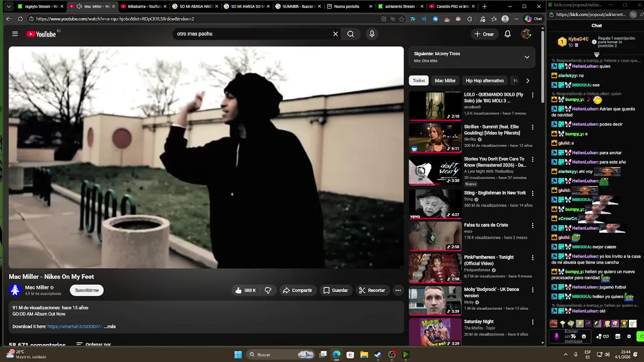
Task: Show hidden system tray icons
Action: pyautogui.click(x=566, y=354)
